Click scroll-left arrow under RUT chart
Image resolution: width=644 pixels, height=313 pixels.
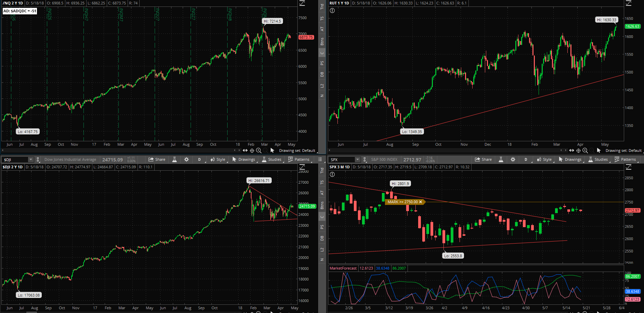coord(561,151)
